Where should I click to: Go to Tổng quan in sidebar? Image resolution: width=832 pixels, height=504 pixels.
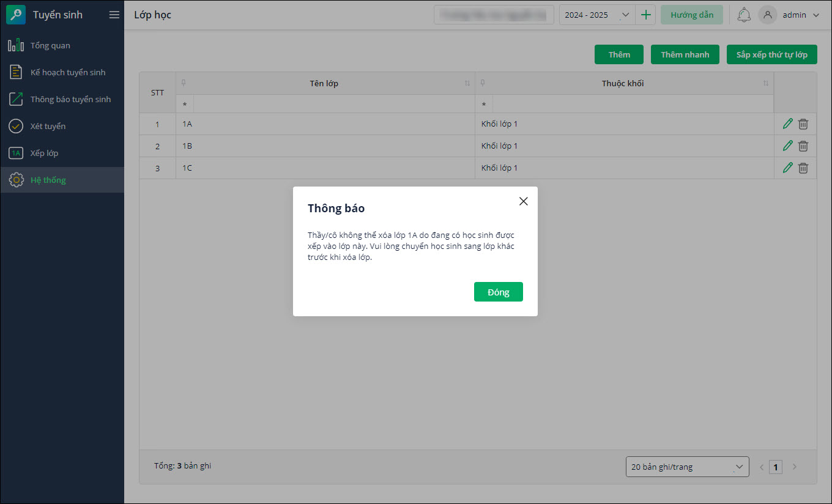click(50, 45)
